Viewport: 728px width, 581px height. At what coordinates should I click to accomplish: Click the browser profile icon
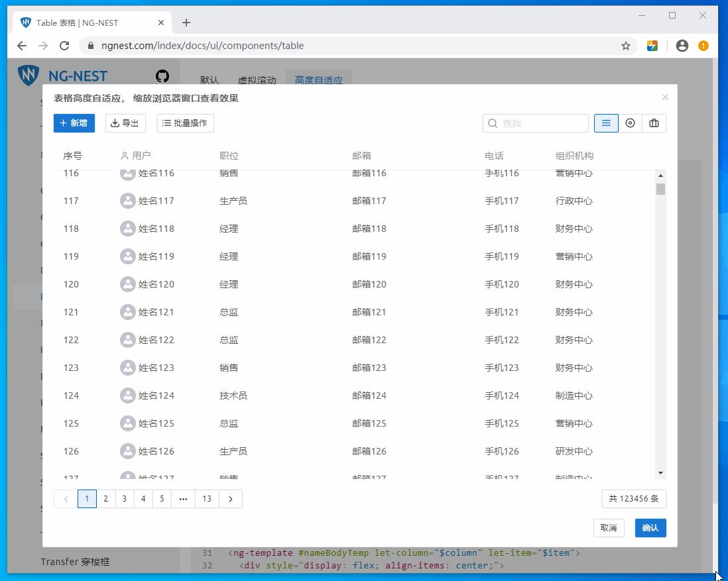tap(682, 45)
